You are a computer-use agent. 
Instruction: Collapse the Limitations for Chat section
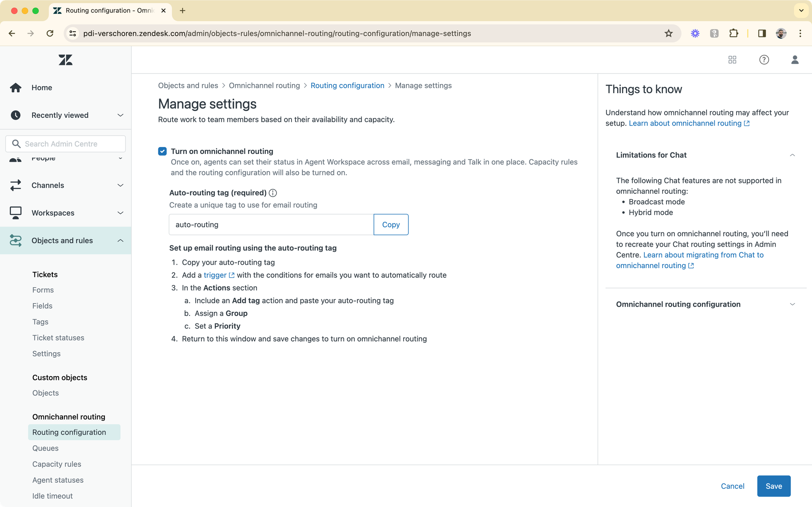point(792,155)
